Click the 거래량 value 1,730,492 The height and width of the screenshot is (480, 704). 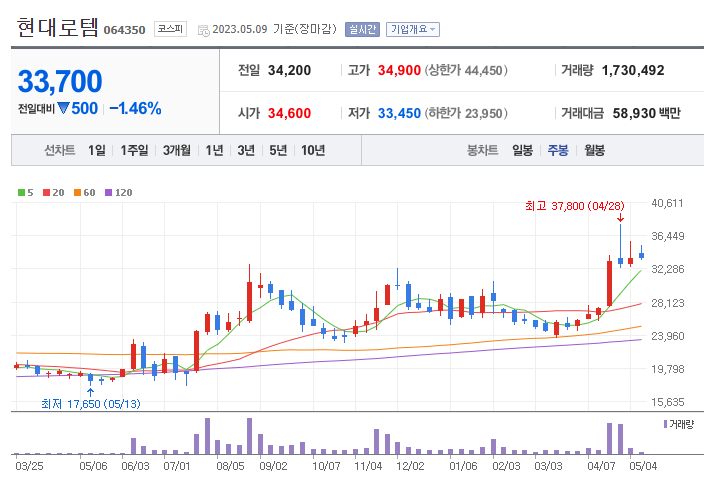tap(633, 70)
